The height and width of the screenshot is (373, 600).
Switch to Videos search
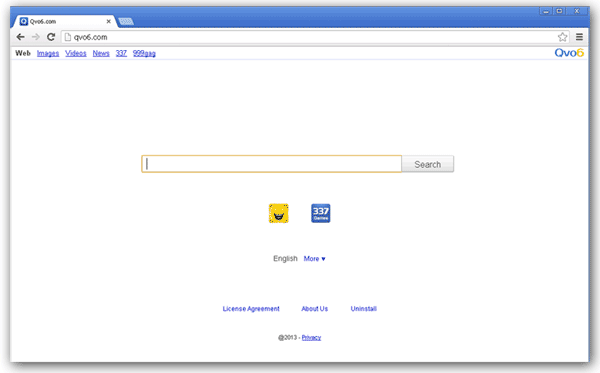(76, 53)
